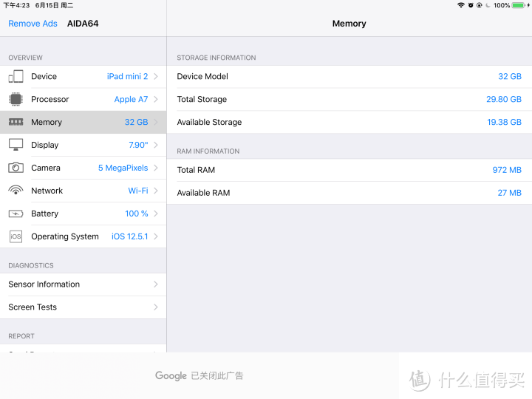
Task: Select the Processor menu entry
Action: tap(83, 99)
